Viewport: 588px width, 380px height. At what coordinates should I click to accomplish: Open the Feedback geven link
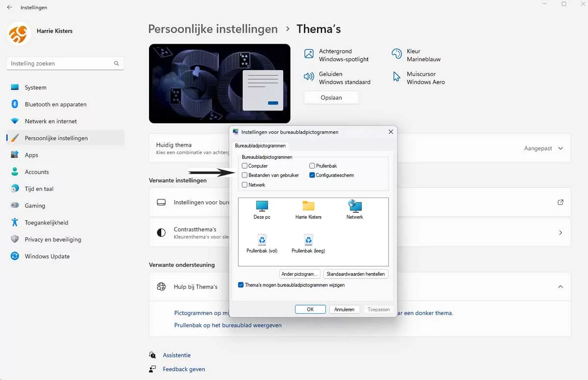184,369
